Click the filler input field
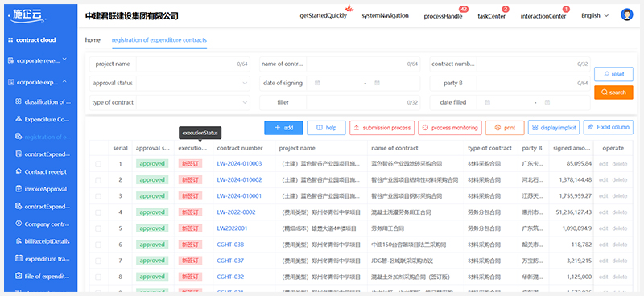The width and height of the screenshot is (644, 296). 363,102
